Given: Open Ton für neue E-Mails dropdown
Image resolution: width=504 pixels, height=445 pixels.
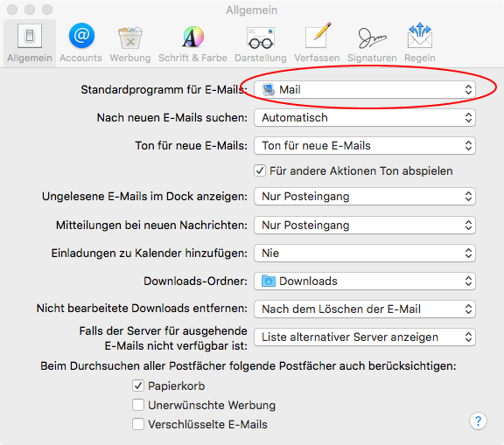Looking at the screenshot, I should pos(365,145).
